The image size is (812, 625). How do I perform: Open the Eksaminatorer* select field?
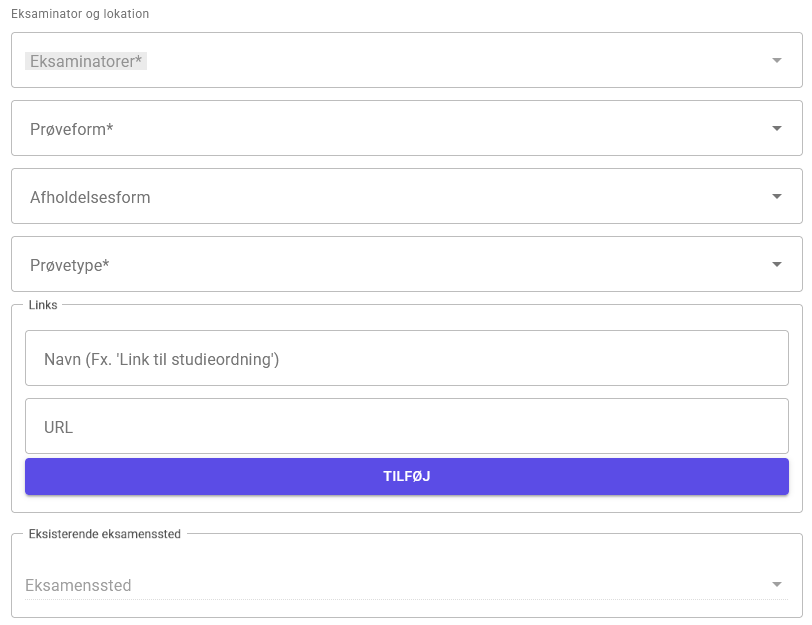coord(400,61)
